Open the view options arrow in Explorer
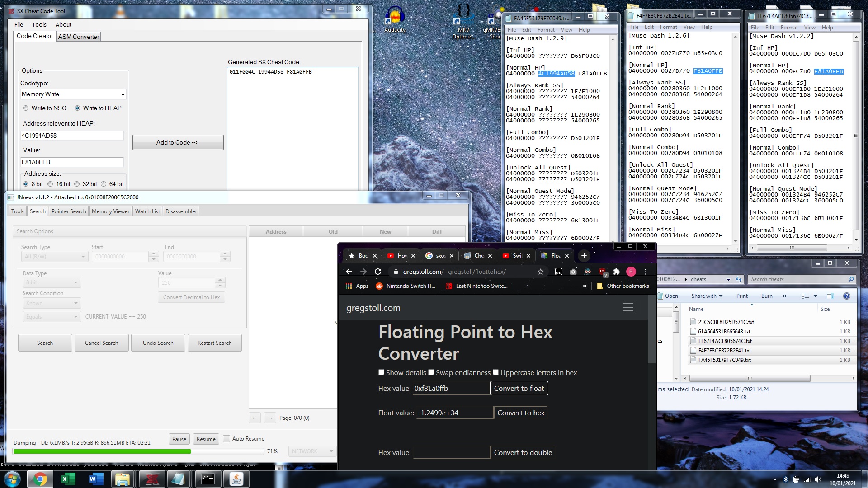 815,296
